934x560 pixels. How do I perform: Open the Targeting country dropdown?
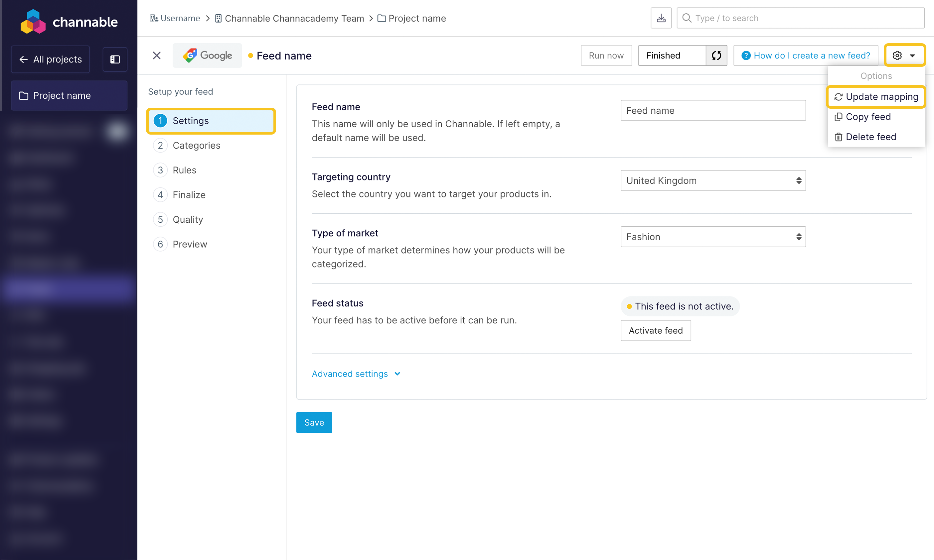pos(713,180)
